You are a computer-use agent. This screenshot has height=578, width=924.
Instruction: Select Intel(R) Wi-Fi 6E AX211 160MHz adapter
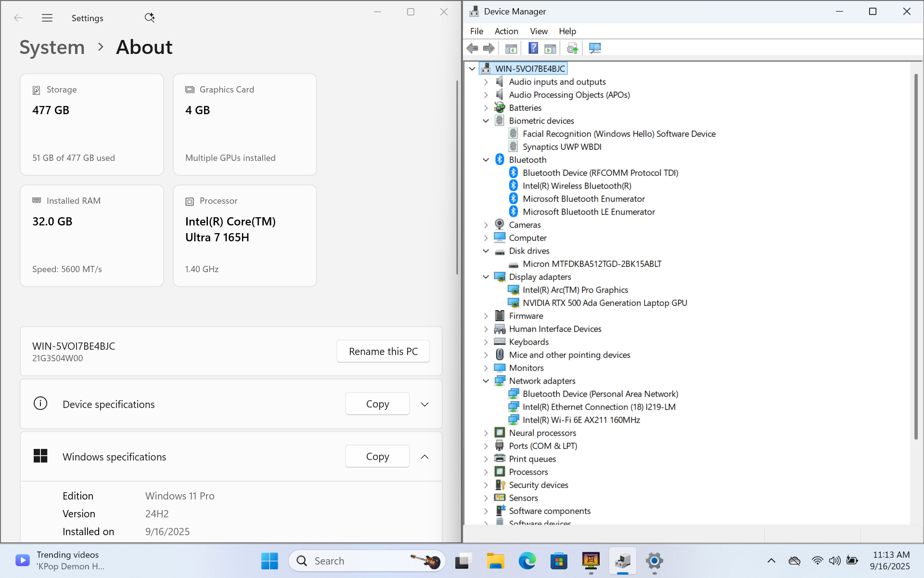click(x=581, y=420)
